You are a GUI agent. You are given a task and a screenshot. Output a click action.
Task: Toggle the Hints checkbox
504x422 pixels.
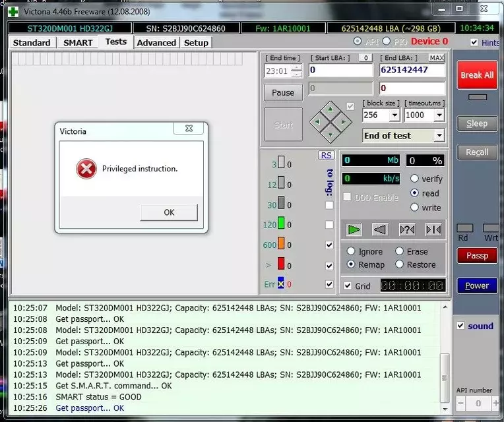tap(474, 42)
